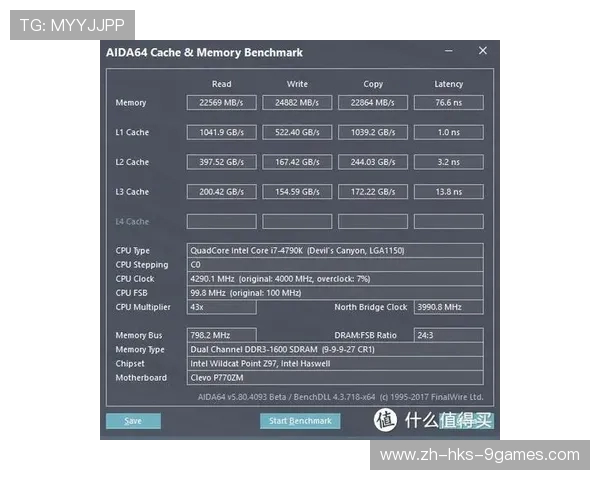
Task: Click the CPU Clock value 4290.1 MHz
Action: (335, 279)
